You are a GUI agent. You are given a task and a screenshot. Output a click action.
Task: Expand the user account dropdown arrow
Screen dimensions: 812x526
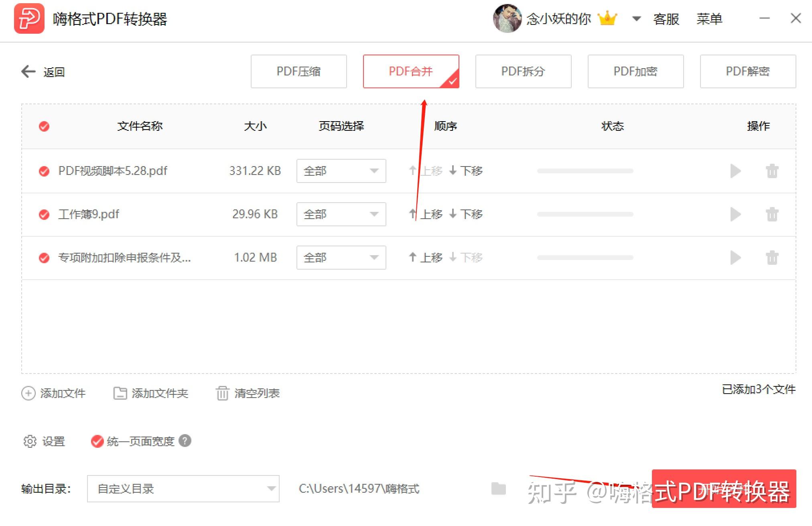(x=636, y=18)
